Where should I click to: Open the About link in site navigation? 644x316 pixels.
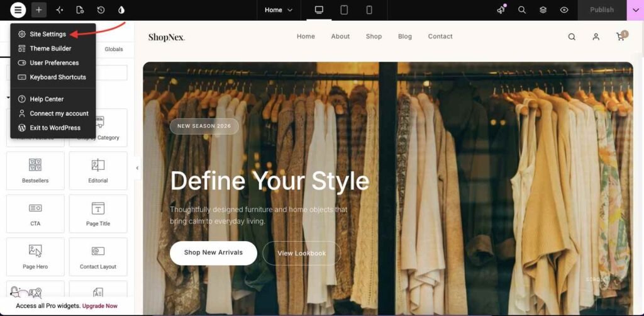340,37
